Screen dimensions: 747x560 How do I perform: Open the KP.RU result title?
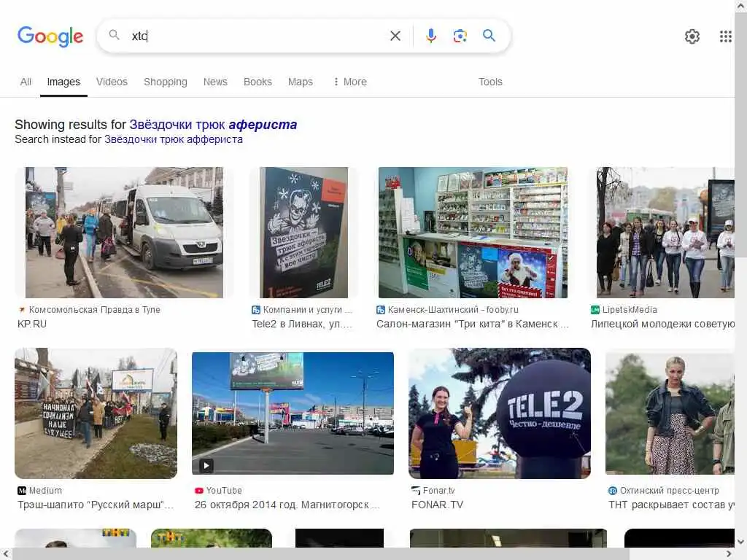click(x=32, y=324)
